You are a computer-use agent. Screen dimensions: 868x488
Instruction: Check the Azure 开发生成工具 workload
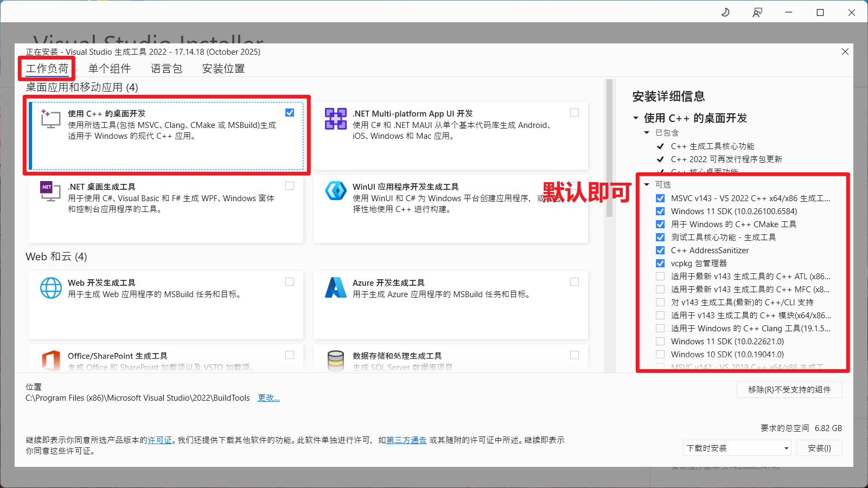pyautogui.click(x=575, y=282)
